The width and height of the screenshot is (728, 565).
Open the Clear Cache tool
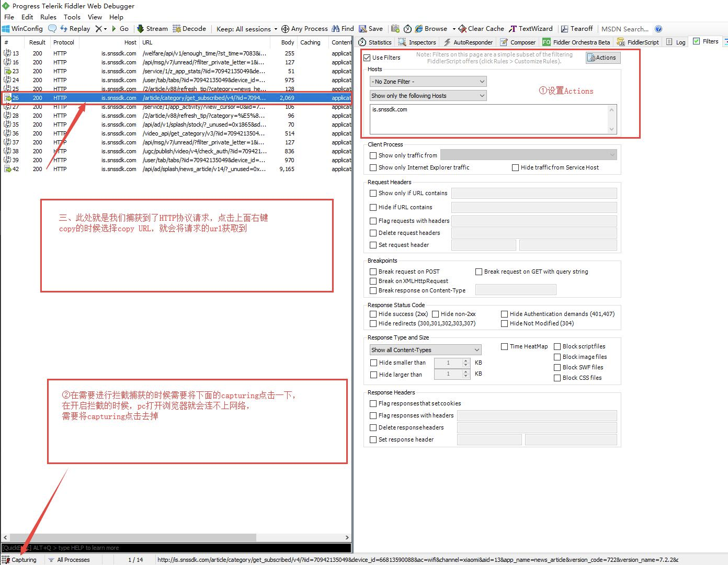[x=480, y=28]
